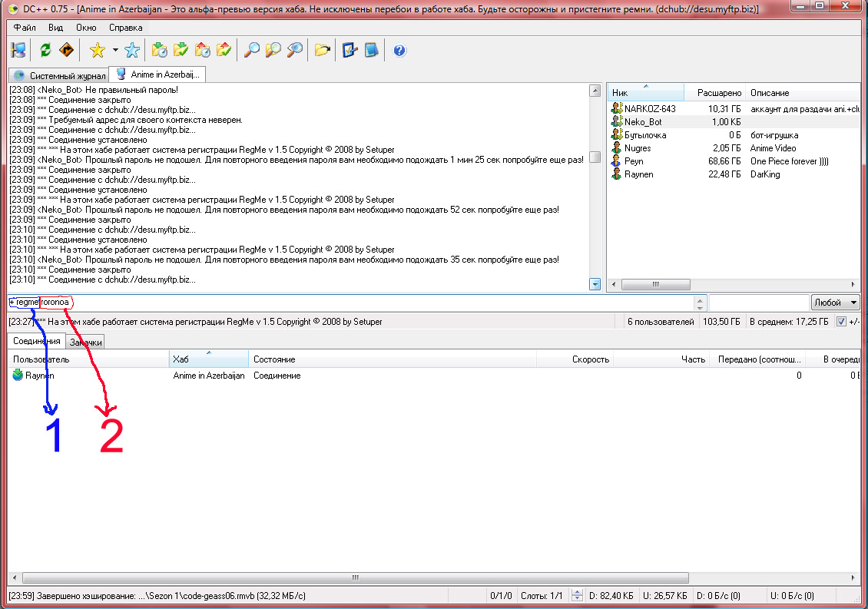Switch to the Закачки tab

85,343
